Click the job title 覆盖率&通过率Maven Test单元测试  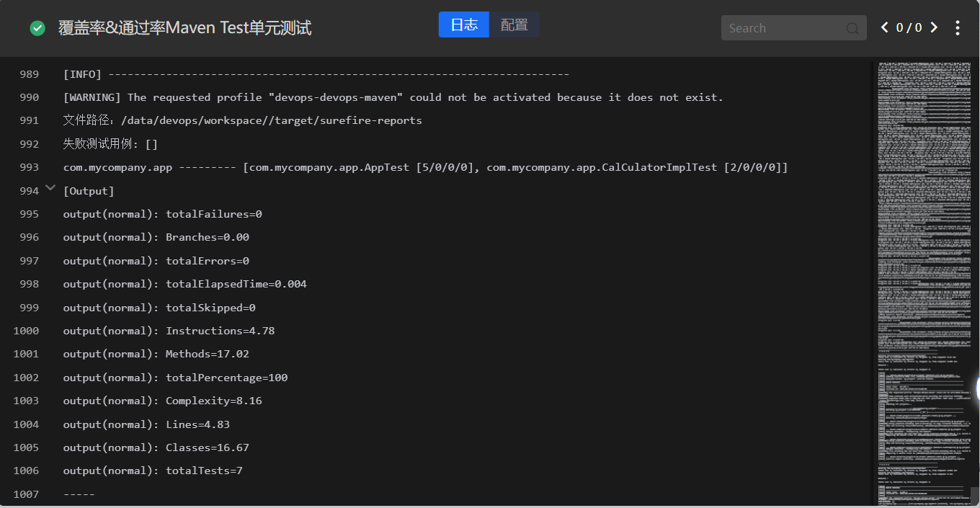184,28
